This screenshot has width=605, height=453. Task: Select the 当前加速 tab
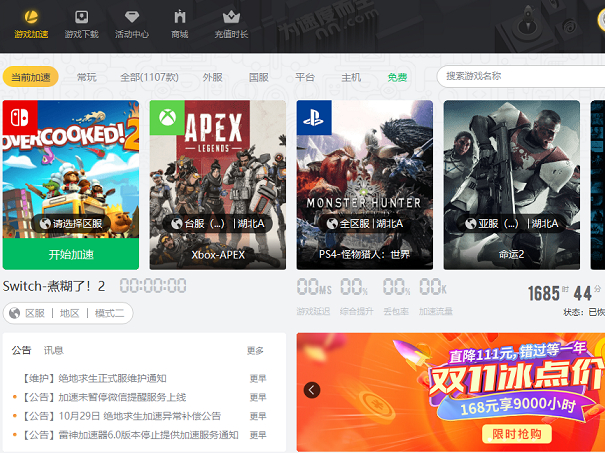[30, 77]
